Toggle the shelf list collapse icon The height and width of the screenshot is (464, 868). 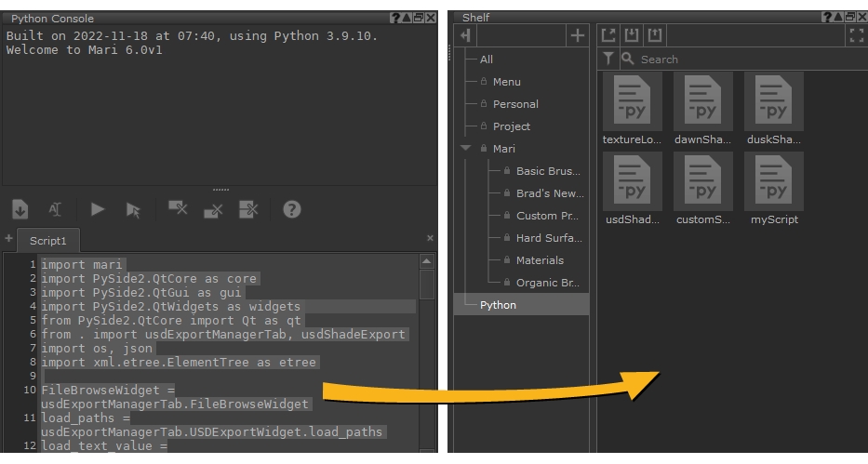pos(466,35)
